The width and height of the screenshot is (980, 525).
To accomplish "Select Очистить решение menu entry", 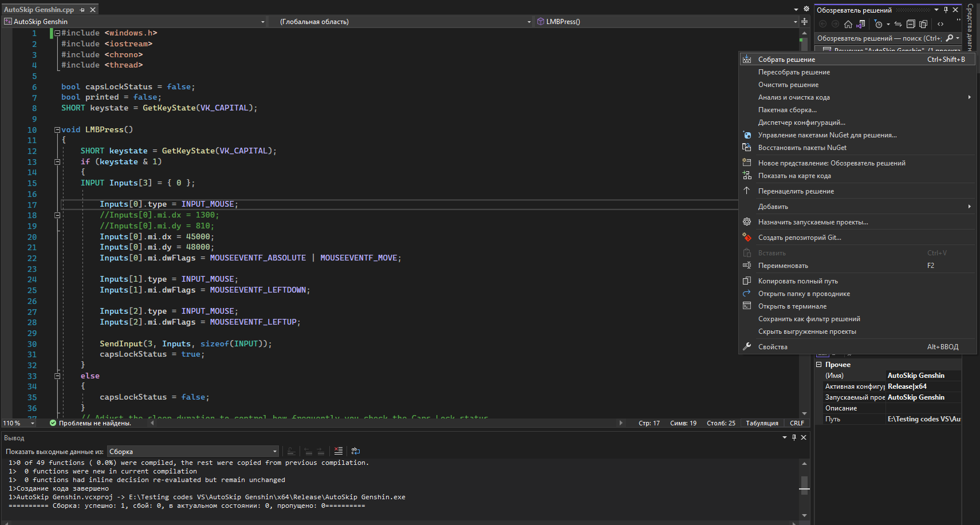I will pos(857,85).
